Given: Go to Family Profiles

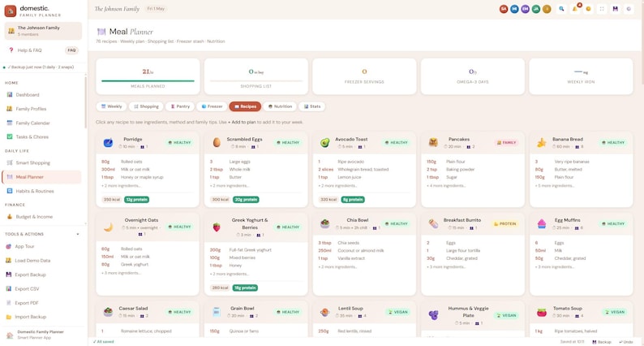Looking at the screenshot, I should (42, 109).
